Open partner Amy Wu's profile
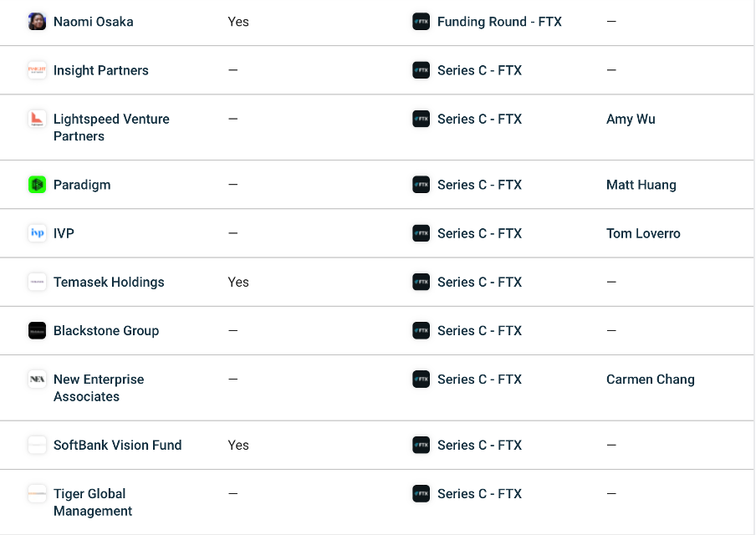This screenshot has height=535, width=756. (x=631, y=119)
